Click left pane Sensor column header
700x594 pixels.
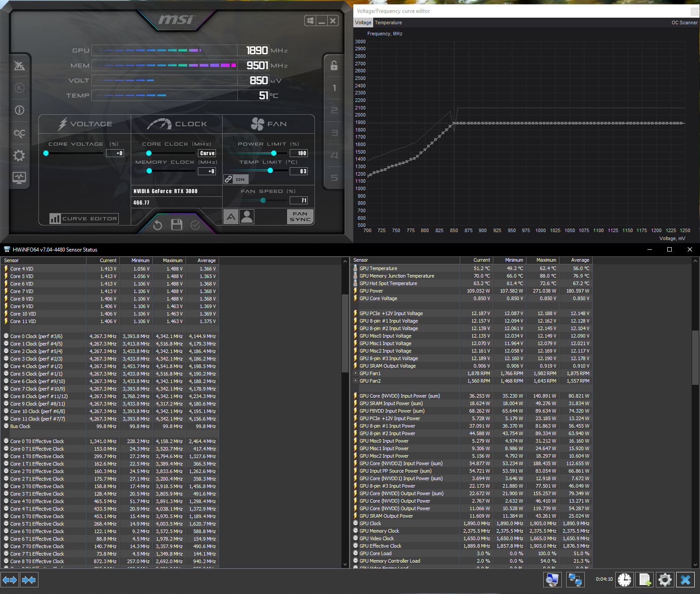43,260
